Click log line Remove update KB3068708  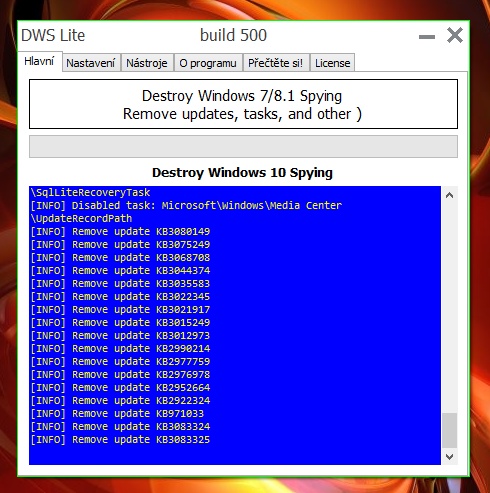click(120, 258)
